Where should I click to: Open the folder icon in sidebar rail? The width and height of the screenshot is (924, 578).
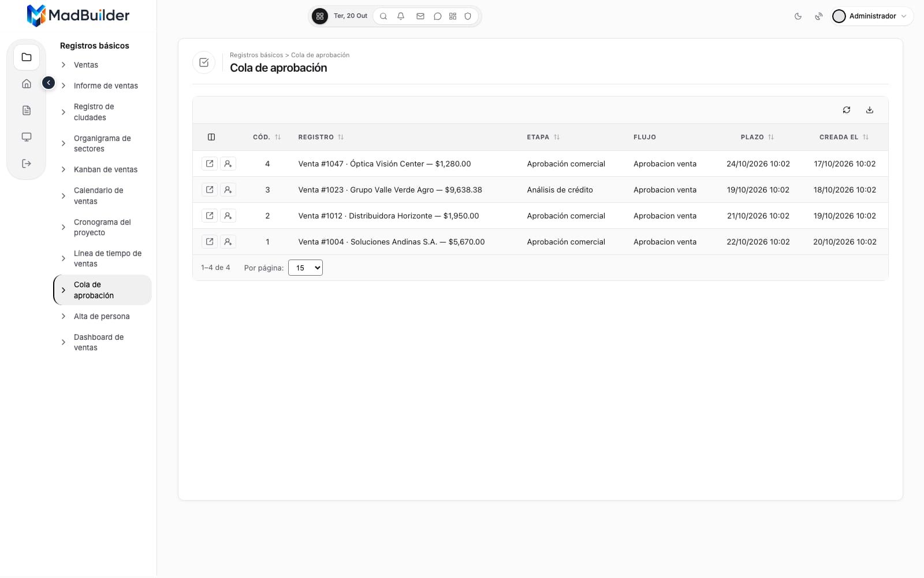click(27, 57)
